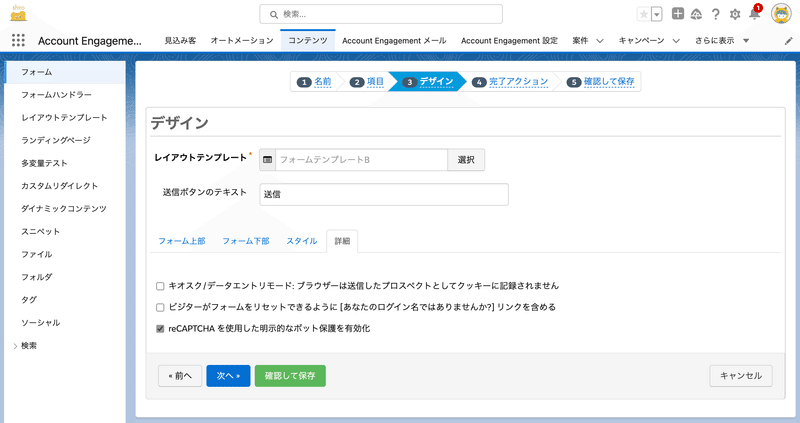Open the favorites list dropdown arrow

657,14
